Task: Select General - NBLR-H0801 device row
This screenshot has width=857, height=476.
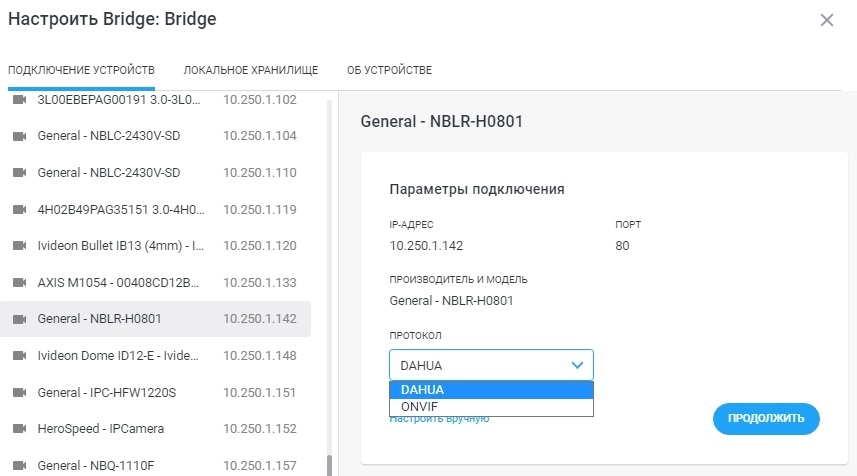Action: pos(155,319)
